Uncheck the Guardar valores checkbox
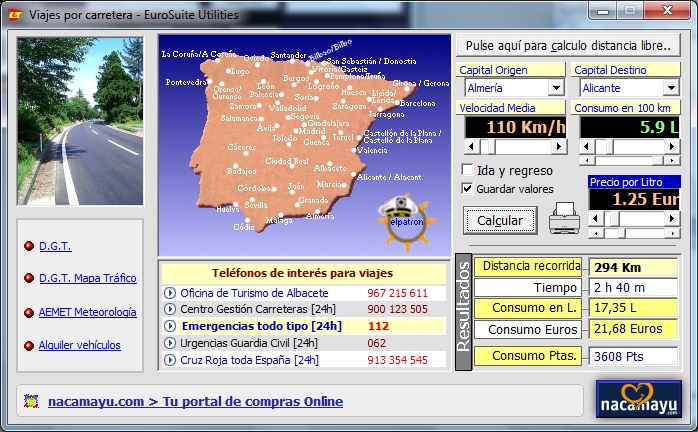The height and width of the screenshot is (432, 698). (467, 188)
